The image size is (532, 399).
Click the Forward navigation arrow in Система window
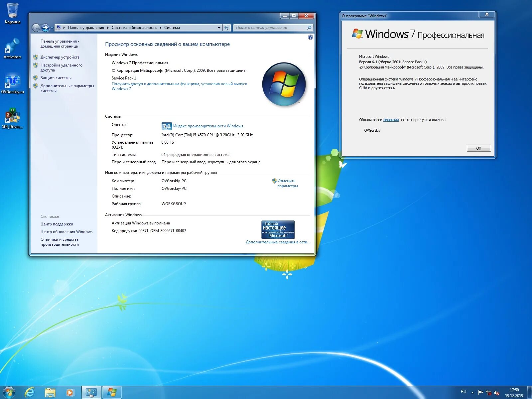[45, 28]
